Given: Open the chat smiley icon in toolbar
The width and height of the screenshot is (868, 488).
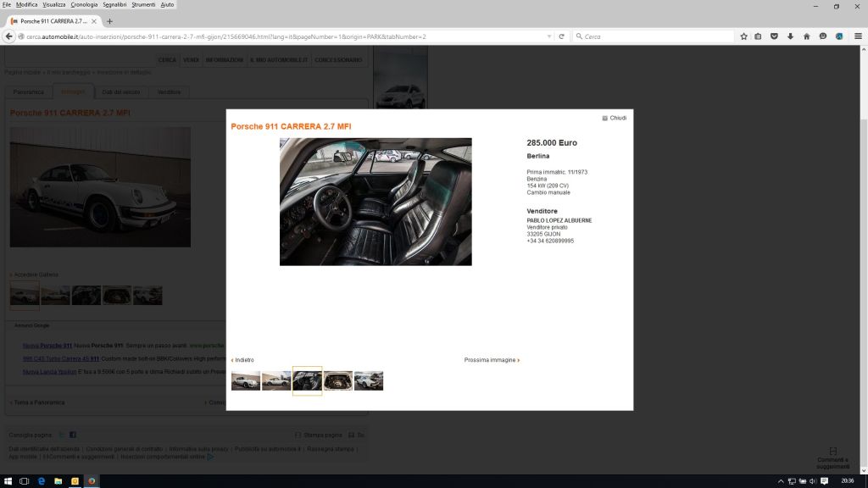Looking at the screenshot, I should click(x=823, y=36).
